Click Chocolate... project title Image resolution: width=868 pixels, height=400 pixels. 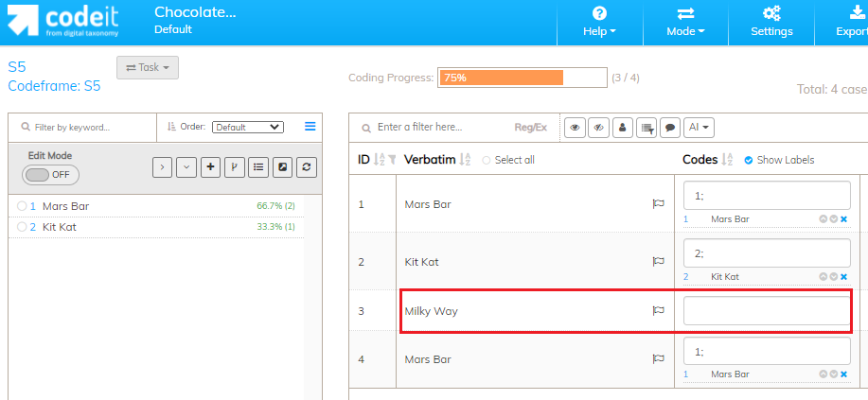(195, 12)
